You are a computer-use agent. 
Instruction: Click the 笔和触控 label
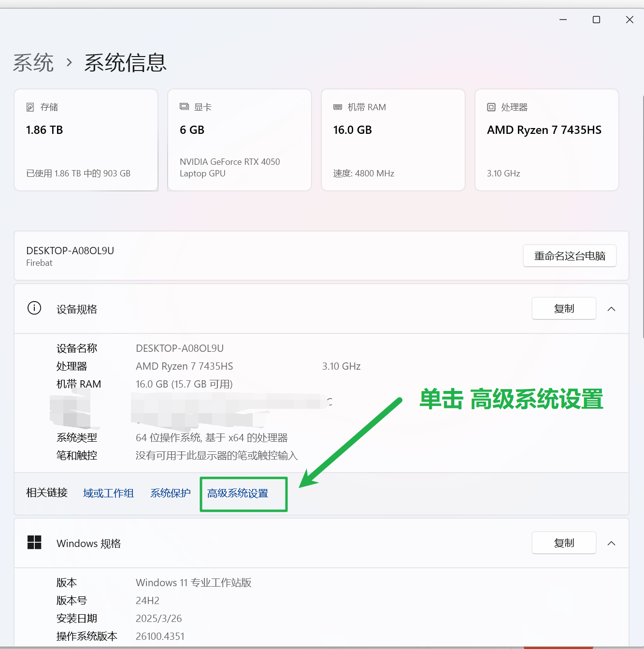click(x=77, y=455)
